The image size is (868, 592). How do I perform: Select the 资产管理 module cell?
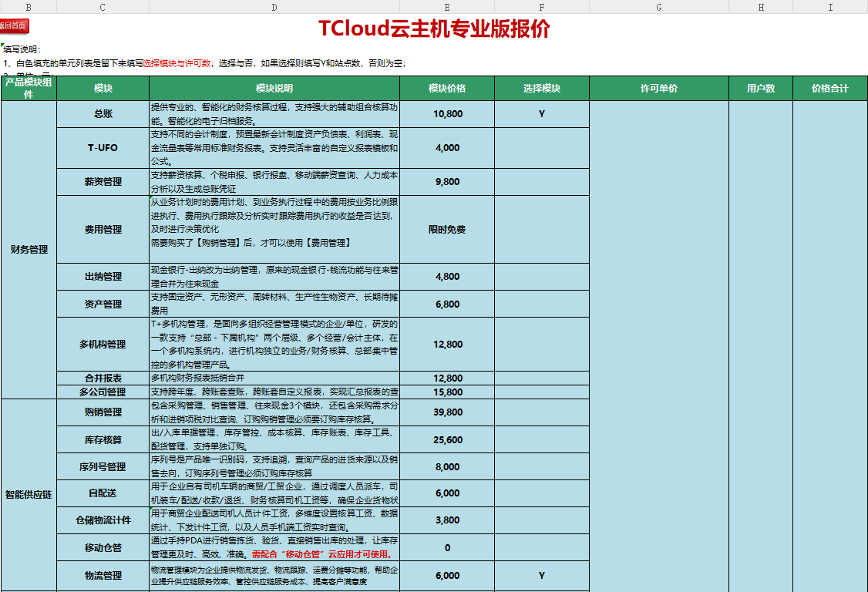[103, 304]
